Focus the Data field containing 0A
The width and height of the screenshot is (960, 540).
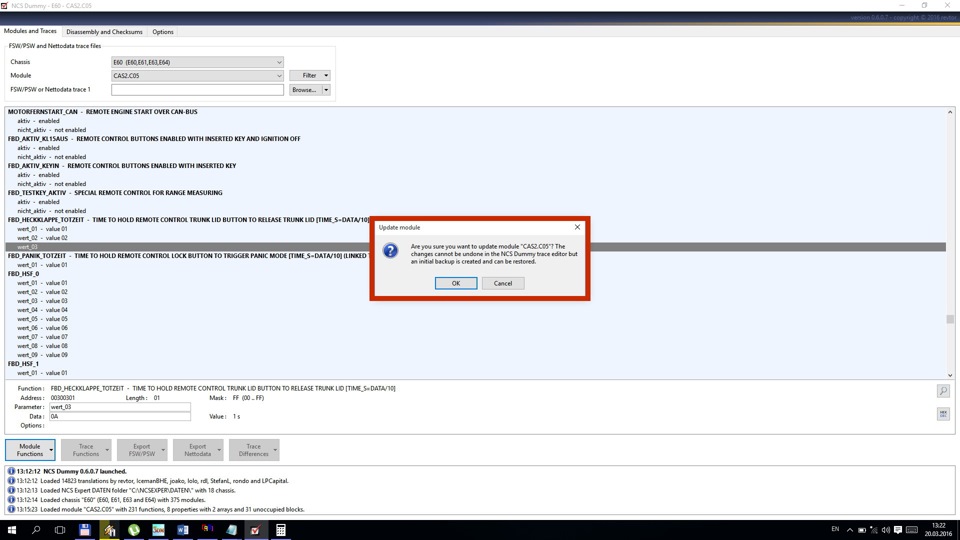pos(120,416)
